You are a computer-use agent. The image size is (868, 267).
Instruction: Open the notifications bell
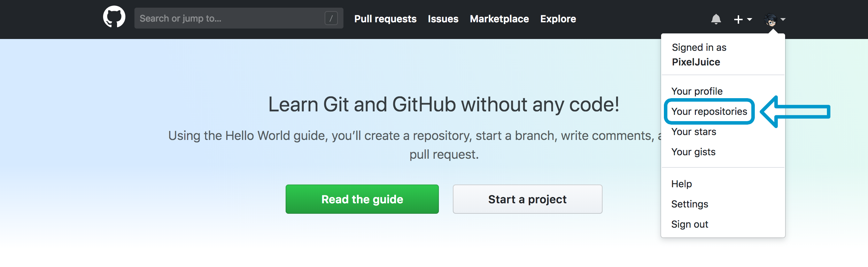point(716,19)
